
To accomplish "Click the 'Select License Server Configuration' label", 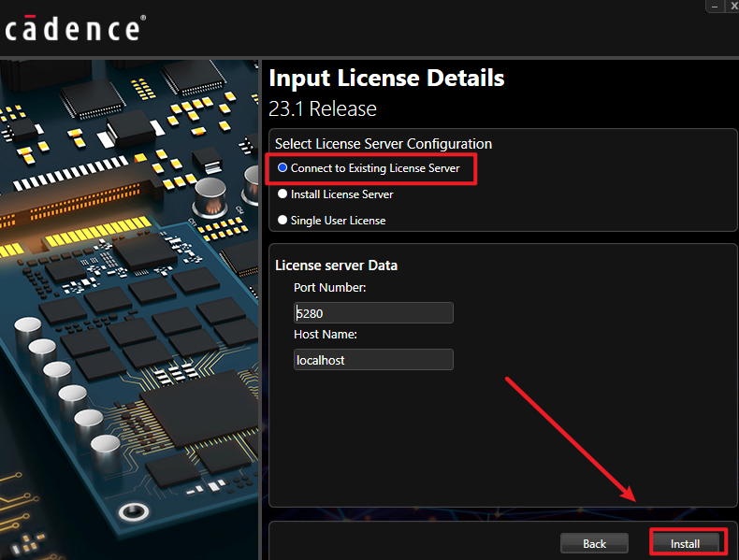I will 384,144.
